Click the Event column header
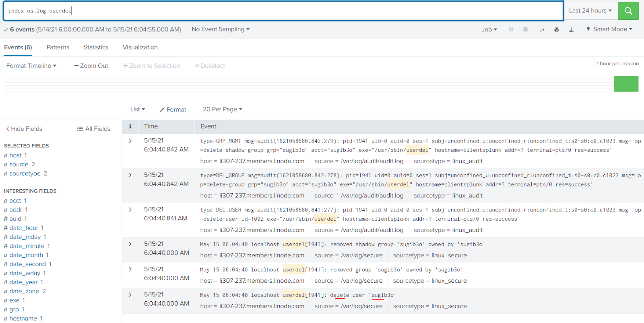The height and width of the screenshot is (323, 644). coord(208,126)
